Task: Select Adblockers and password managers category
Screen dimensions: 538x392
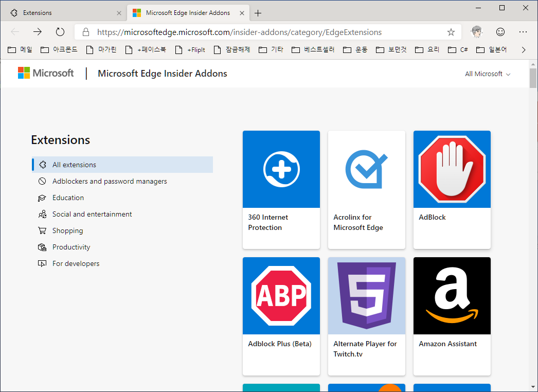Action: 110,181
